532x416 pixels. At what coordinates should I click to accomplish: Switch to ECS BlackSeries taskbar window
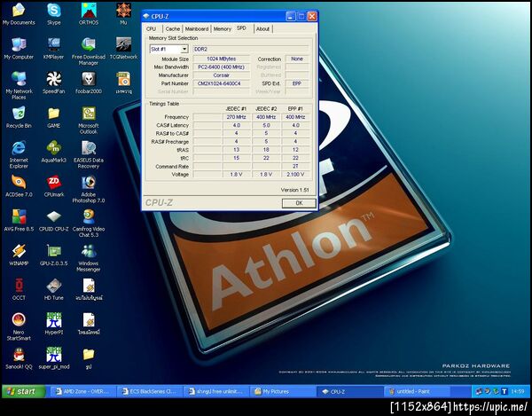(150, 391)
